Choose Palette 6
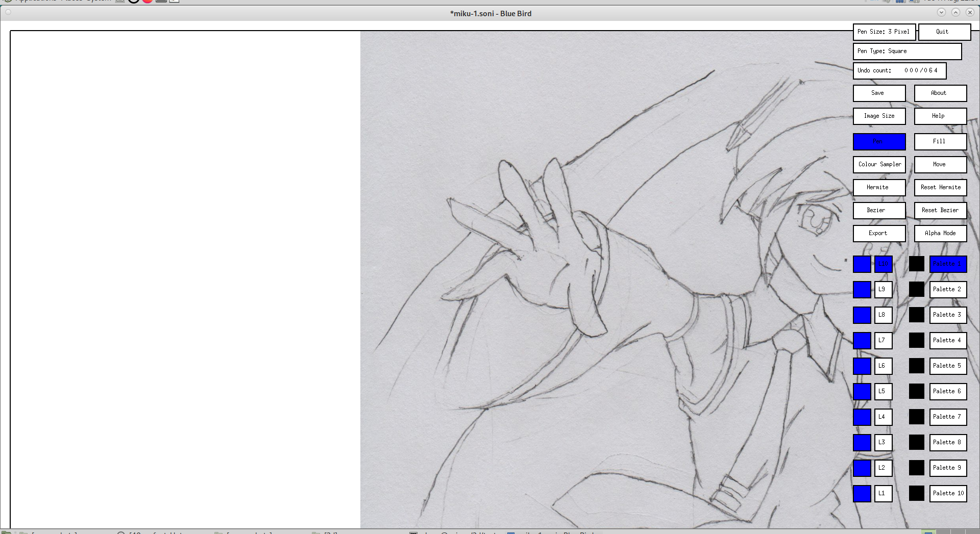980x534 pixels. pos(948,392)
